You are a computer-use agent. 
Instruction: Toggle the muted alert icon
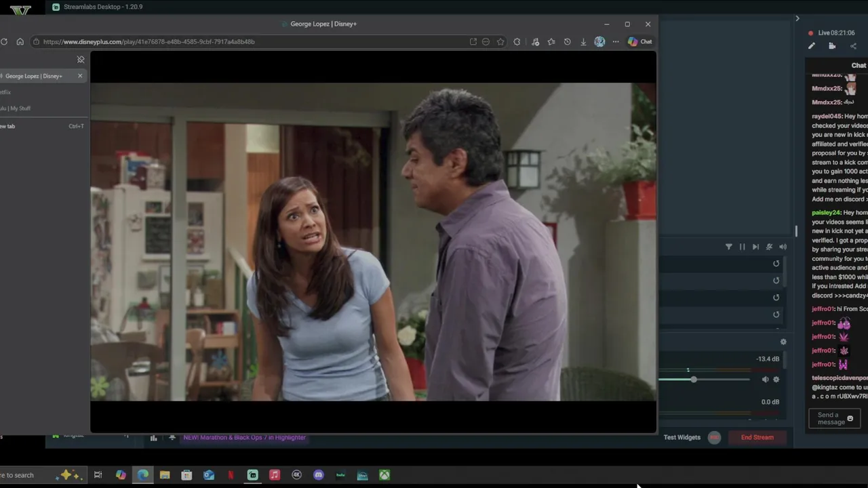[x=769, y=247]
